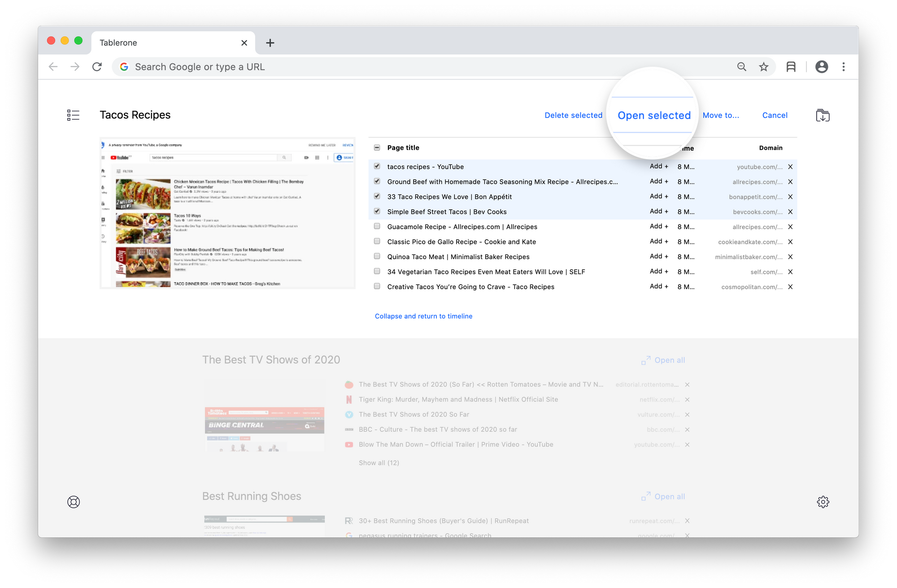The height and width of the screenshot is (588, 897).
Task: Remove tacos recipes - YouTube row
Action: [x=790, y=167]
